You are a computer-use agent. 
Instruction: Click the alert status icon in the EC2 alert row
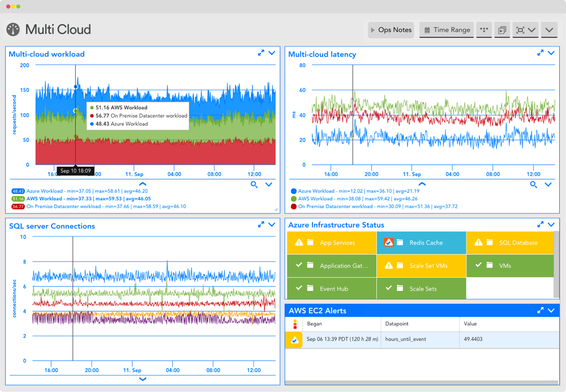tap(294, 340)
